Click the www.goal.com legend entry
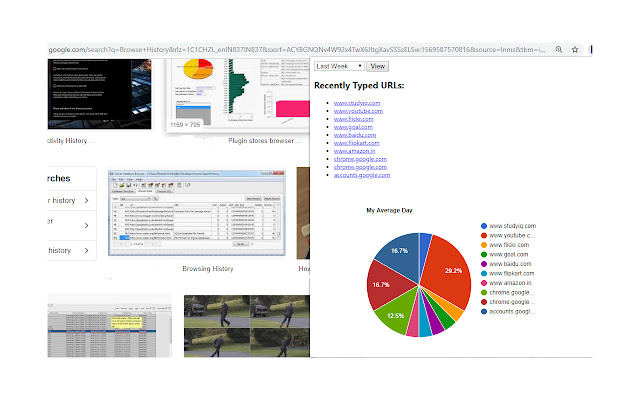Screen dimensions: 640x400 pyautogui.click(x=504, y=254)
